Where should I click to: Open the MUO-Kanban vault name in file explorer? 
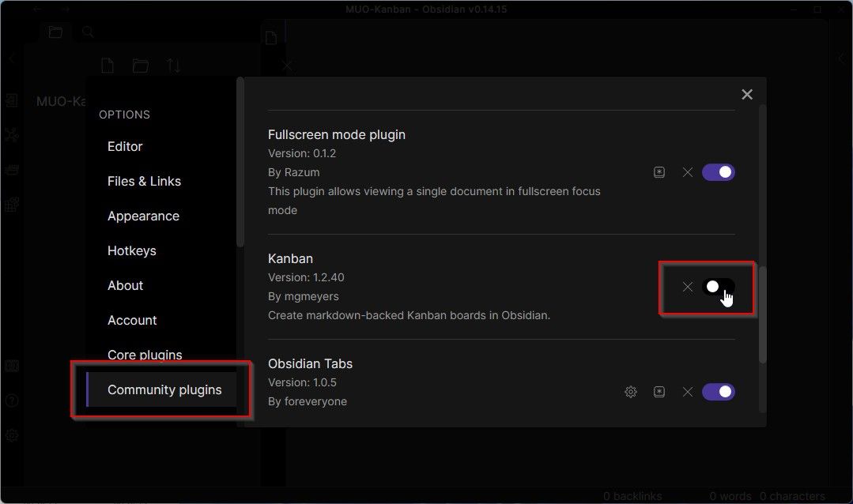61,101
